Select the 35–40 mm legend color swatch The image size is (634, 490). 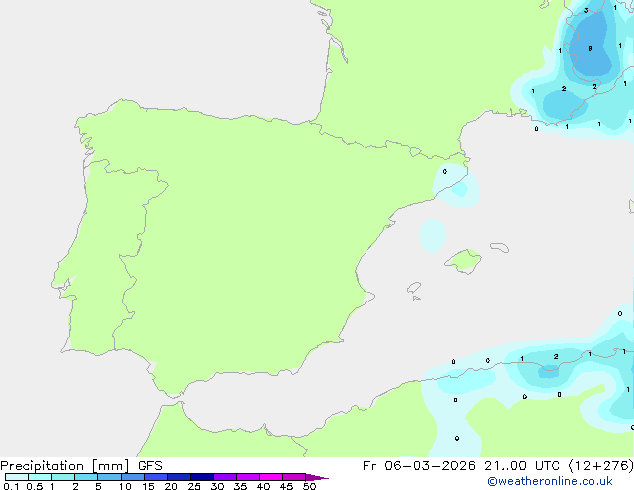pyautogui.click(x=248, y=477)
